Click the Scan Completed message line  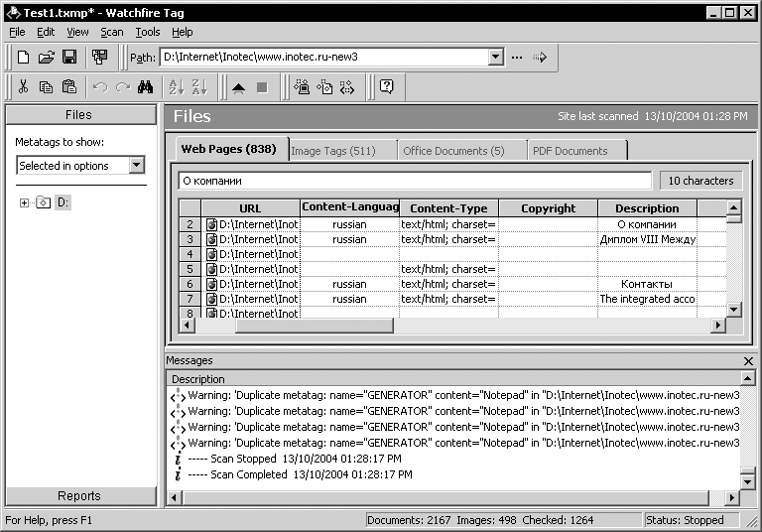pos(300,474)
